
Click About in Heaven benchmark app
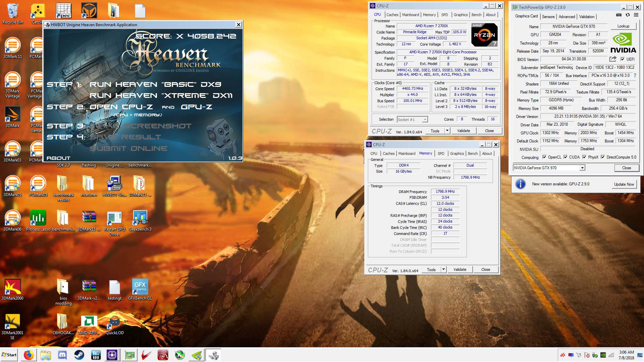(x=58, y=158)
